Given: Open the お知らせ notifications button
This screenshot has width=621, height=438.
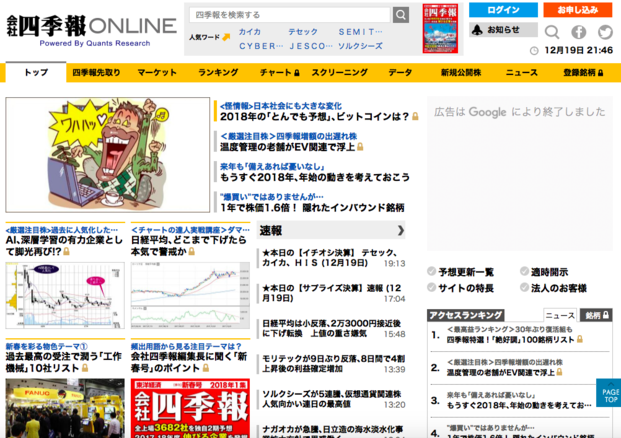Looking at the screenshot, I should click(x=503, y=30).
